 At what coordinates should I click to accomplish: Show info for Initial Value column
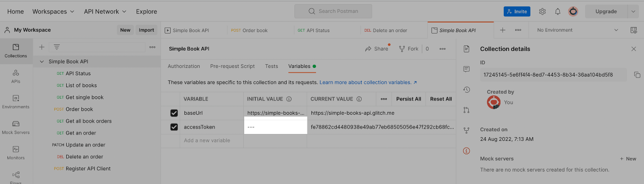[x=289, y=99]
